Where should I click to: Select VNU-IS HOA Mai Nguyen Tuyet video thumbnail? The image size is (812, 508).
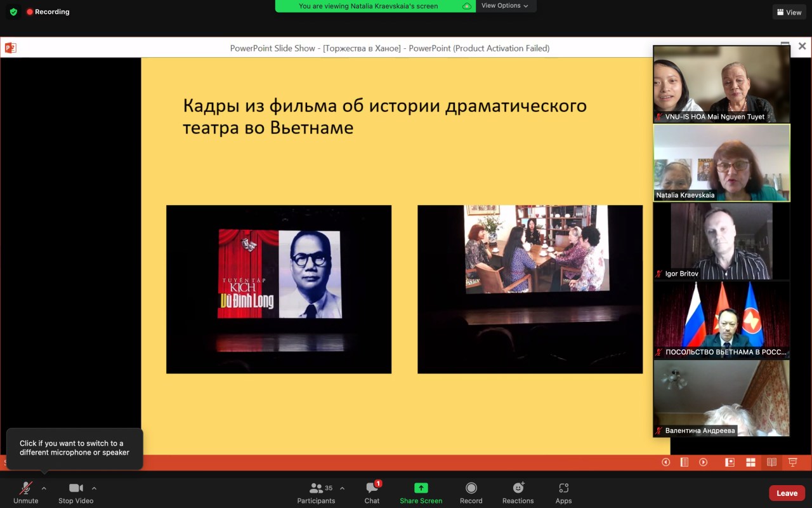click(x=722, y=84)
